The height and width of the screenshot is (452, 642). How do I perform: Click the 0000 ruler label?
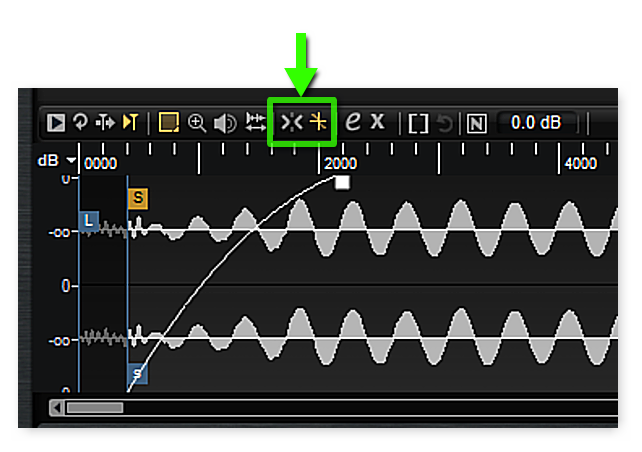click(x=101, y=164)
